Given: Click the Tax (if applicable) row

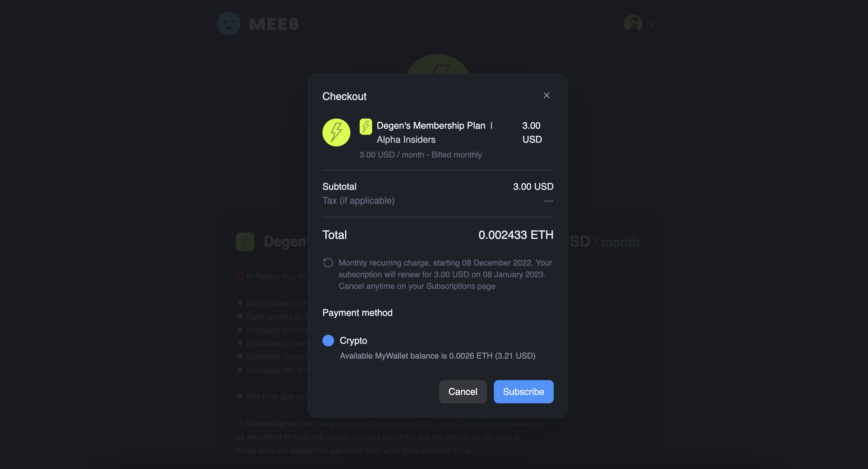Looking at the screenshot, I should [x=438, y=201].
